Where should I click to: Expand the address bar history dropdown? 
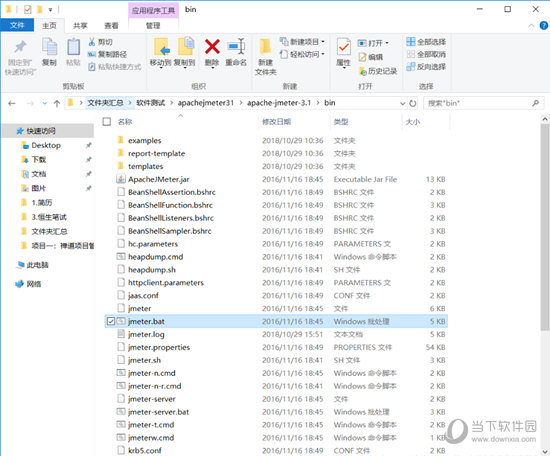402,103
